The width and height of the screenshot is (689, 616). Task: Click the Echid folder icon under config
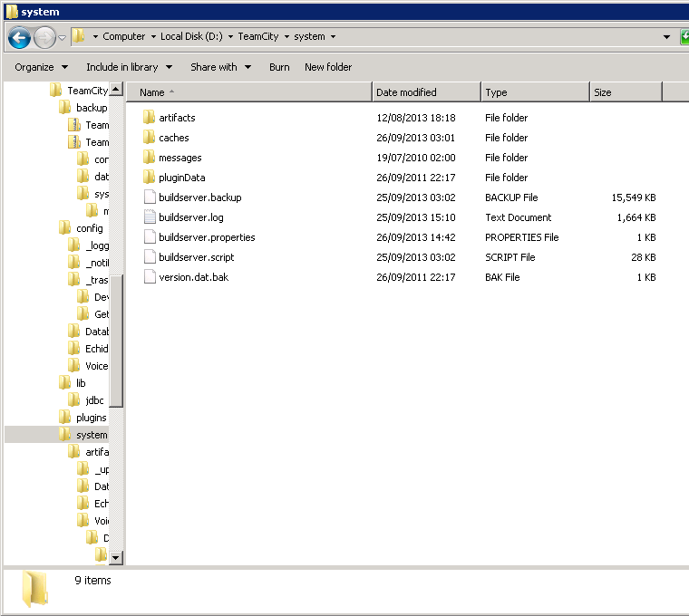click(73, 348)
